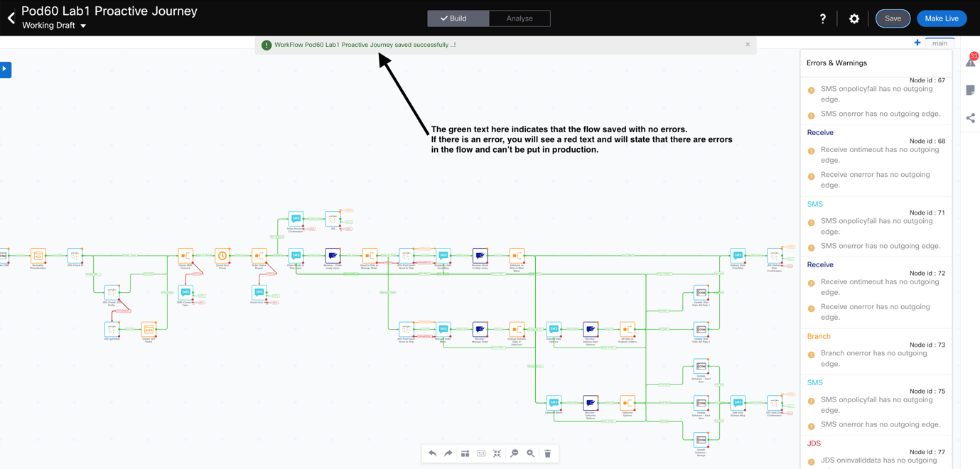Select the Update Ship Date-Alt Date 1 node

point(701,293)
